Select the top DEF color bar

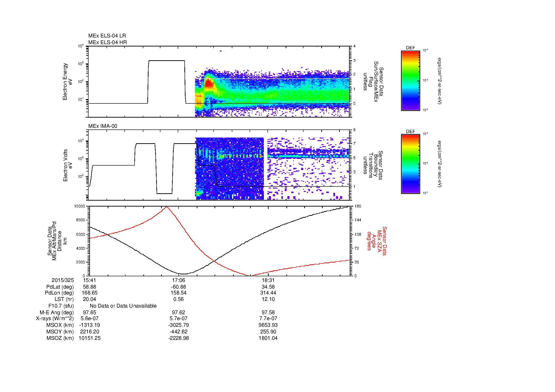(x=410, y=80)
